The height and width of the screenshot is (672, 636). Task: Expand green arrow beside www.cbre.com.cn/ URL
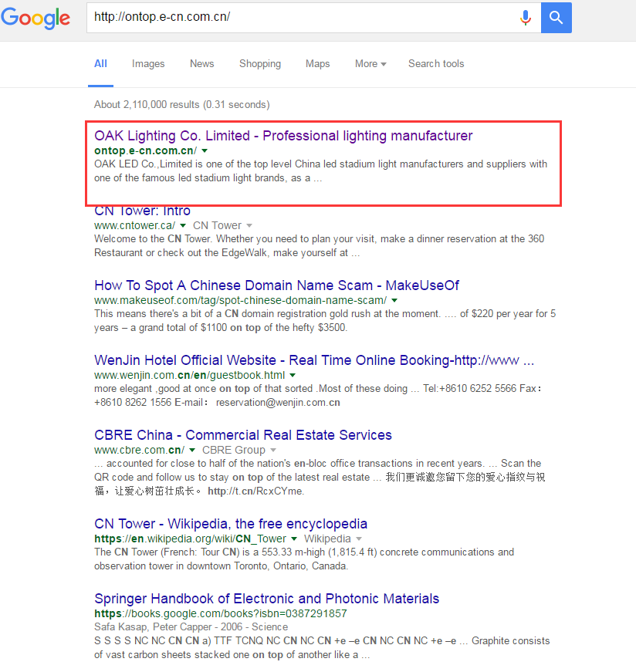(192, 450)
